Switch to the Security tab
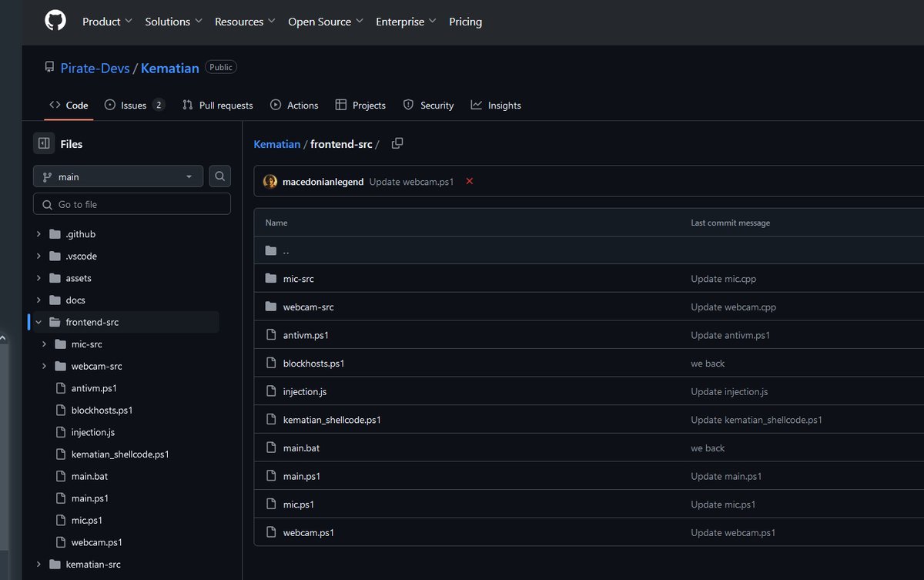The width and height of the screenshot is (924, 580). tap(429, 105)
